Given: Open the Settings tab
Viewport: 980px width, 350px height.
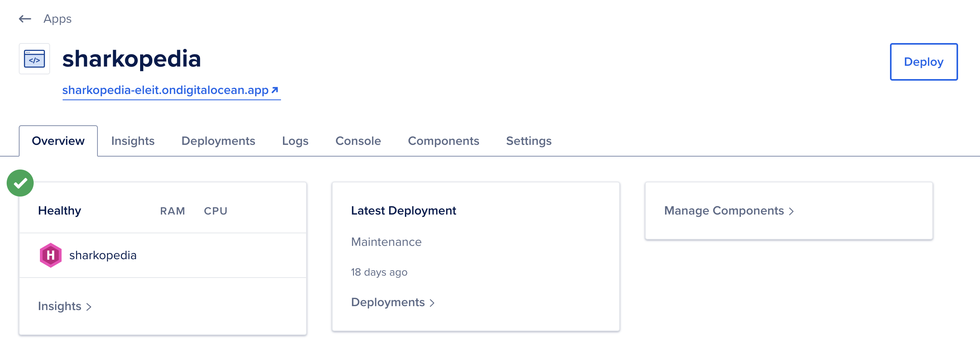Looking at the screenshot, I should [529, 141].
